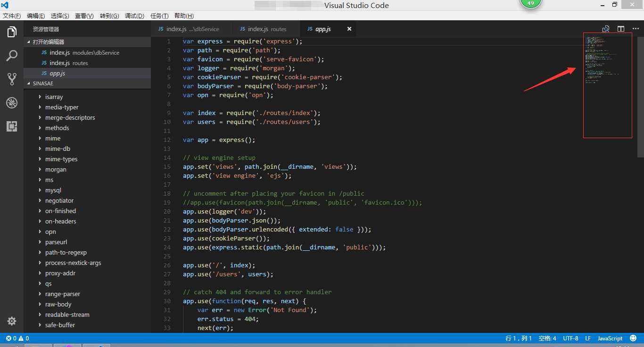Expand the path-to-regexp folder
Image resolution: width=644 pixels, height=347 pixels.
coord(87,252)
